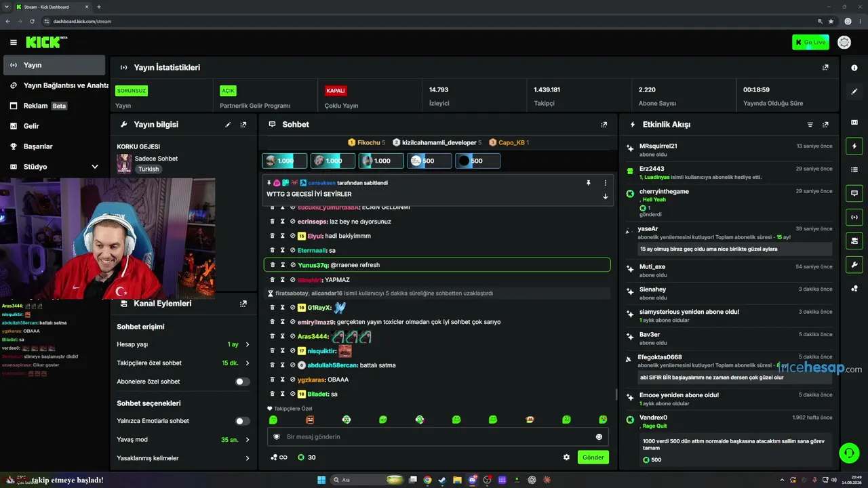Click the list icon in the right sidebar
This screenshot has width=868, height=488.
click(854, 169)
